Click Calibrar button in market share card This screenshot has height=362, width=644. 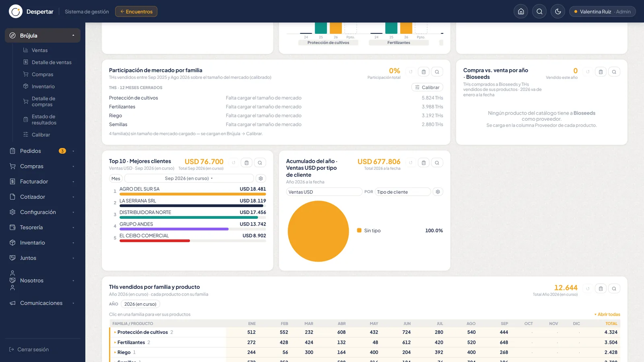pyautogui.click(x=427, y=87)
